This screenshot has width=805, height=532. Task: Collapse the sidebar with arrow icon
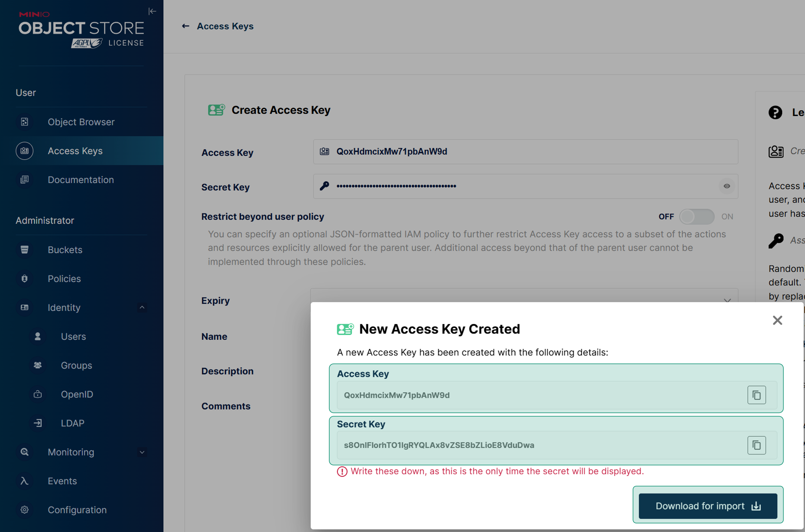152,12
